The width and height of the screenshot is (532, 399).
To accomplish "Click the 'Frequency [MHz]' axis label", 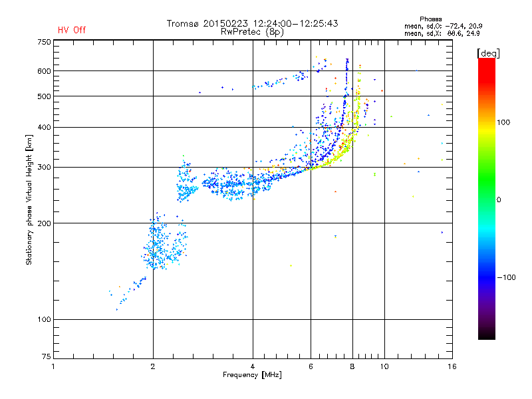I will [252, 375].
